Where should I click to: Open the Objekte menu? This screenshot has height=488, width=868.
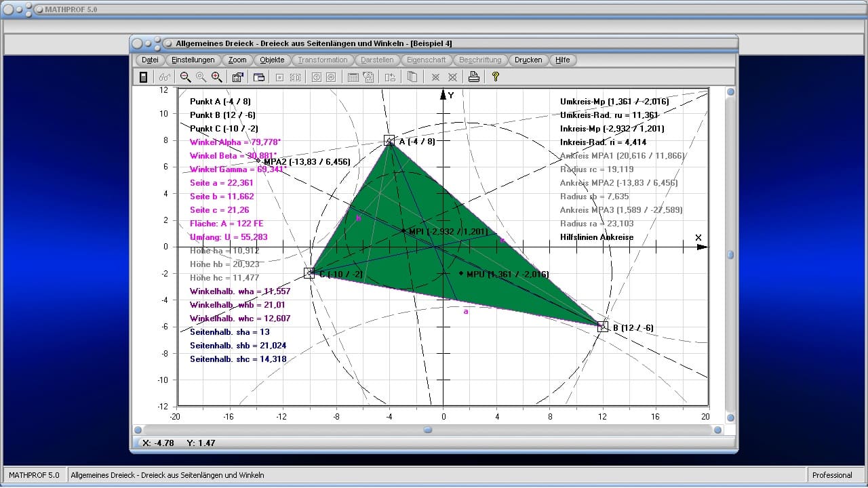click(273, 60)
